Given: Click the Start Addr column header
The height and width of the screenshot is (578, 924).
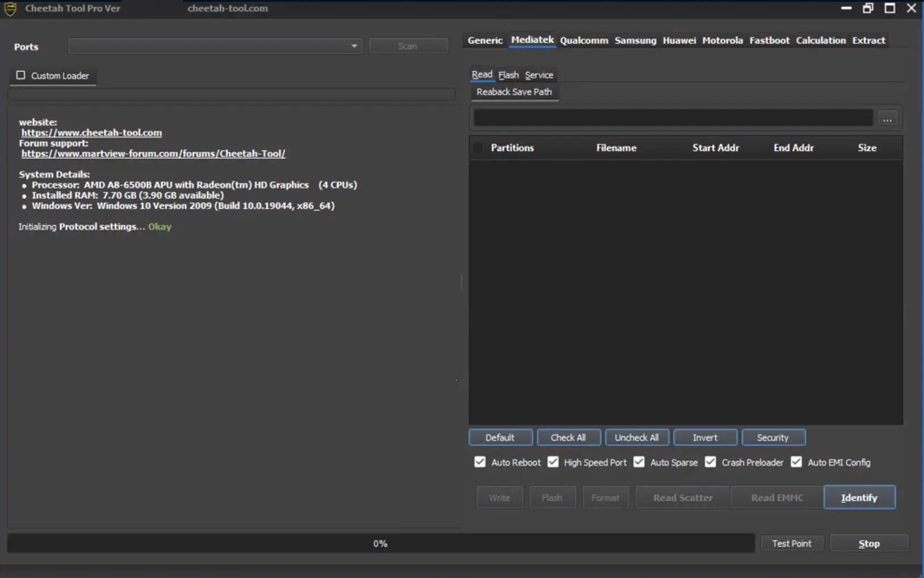Looking at the screenshot, I should click(716, 148).
